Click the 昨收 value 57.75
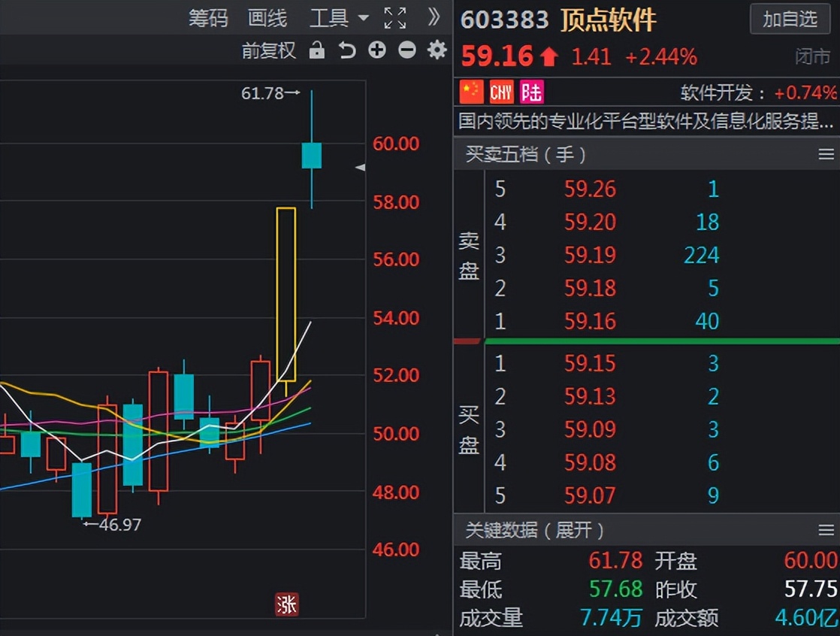The image size is (840, 636). click(x=811, y=589)
